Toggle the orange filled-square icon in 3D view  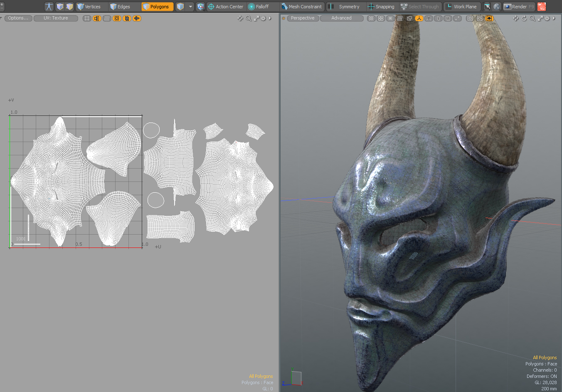tap(489, 18)
